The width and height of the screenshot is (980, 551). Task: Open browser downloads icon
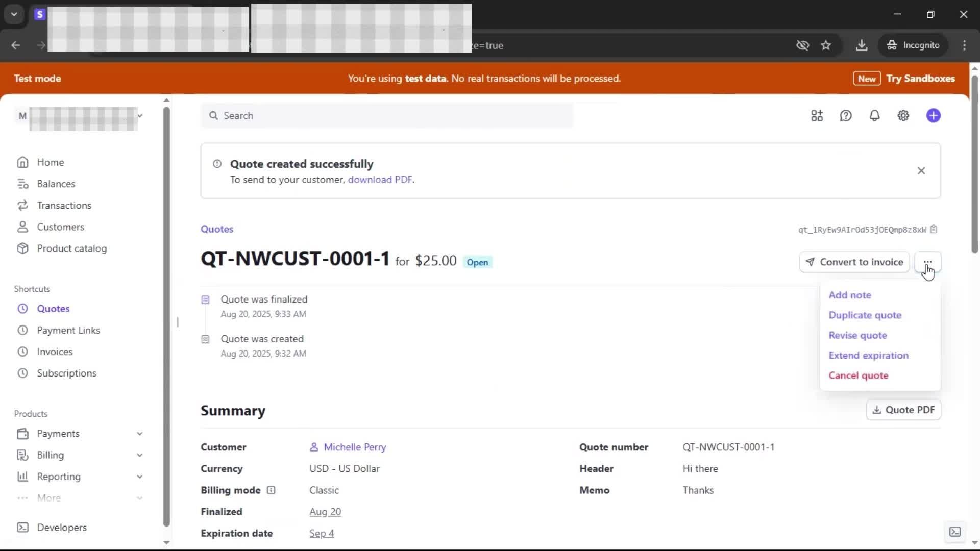click(862, 45)
